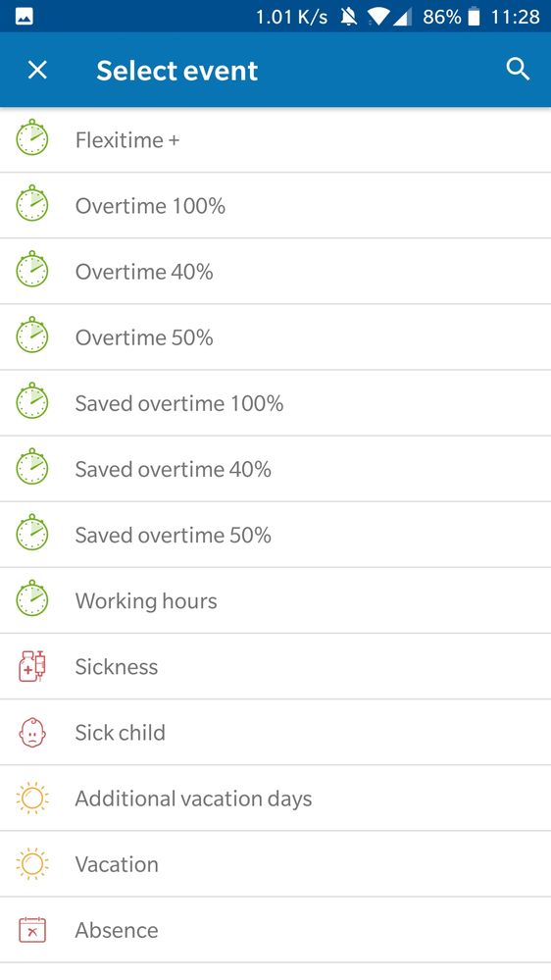Pick the Overtime 50% entry

point(275,337)
